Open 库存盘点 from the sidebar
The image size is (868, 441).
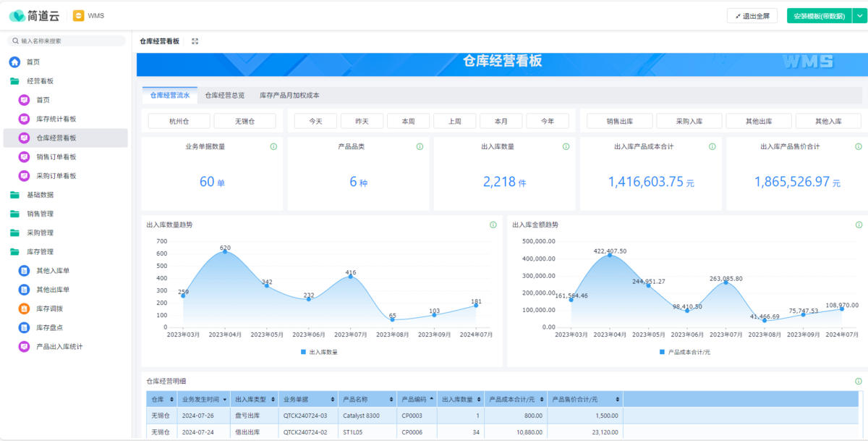[49, 327]
